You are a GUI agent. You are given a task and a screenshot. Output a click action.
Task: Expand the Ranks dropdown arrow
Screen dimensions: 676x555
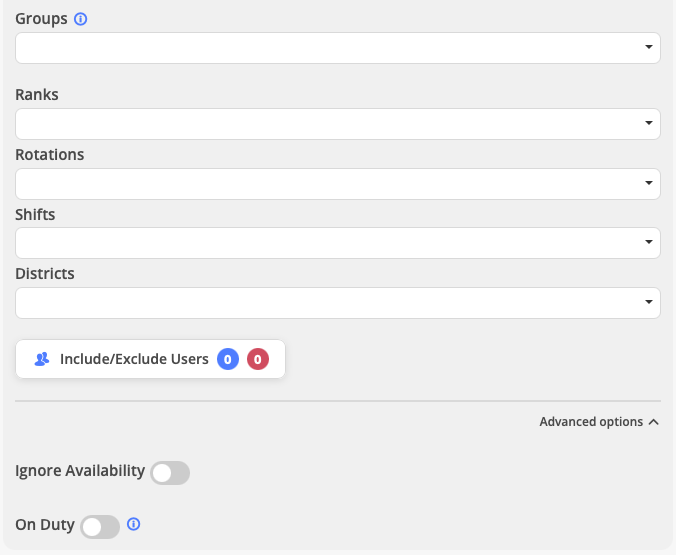648,124
